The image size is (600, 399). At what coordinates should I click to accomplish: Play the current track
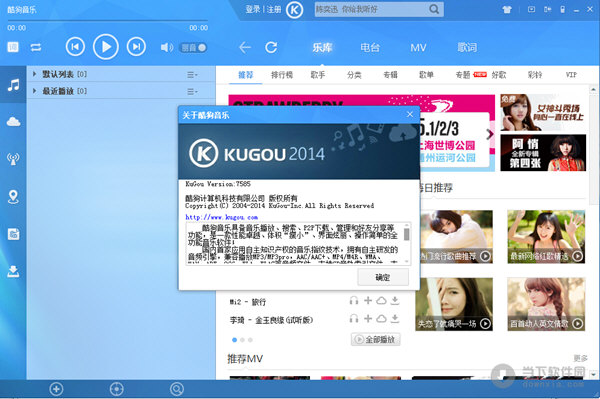(x=106, y=47)
